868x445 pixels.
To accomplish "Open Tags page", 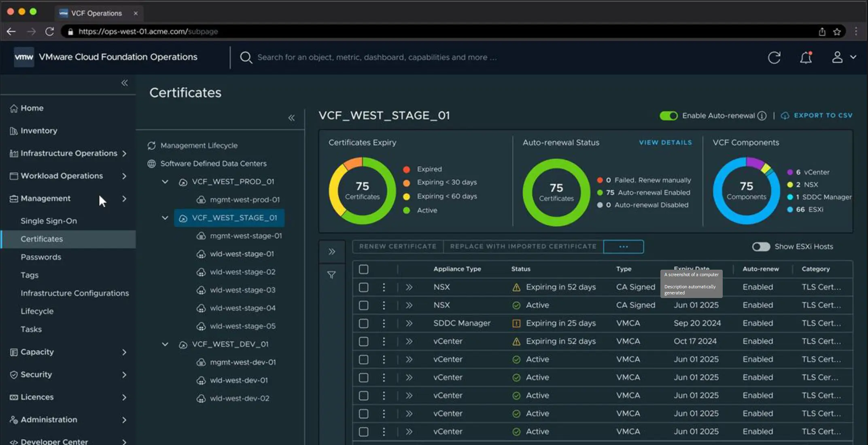I will coord(30,275).
